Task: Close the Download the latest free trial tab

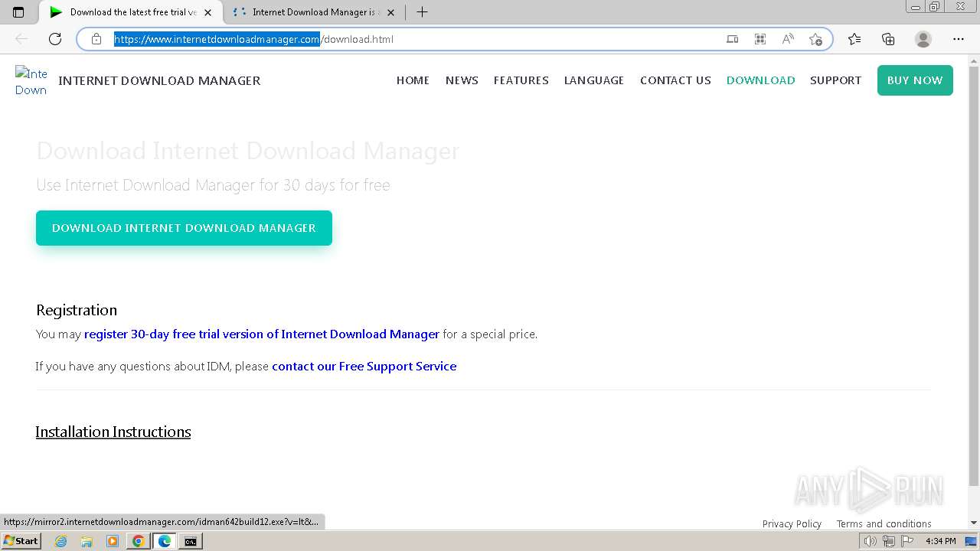Action: point(207,12)
